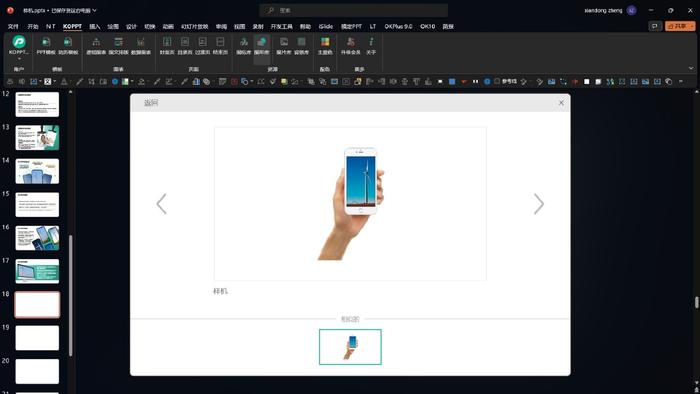Insert a 过渡页 transition page

202,45
